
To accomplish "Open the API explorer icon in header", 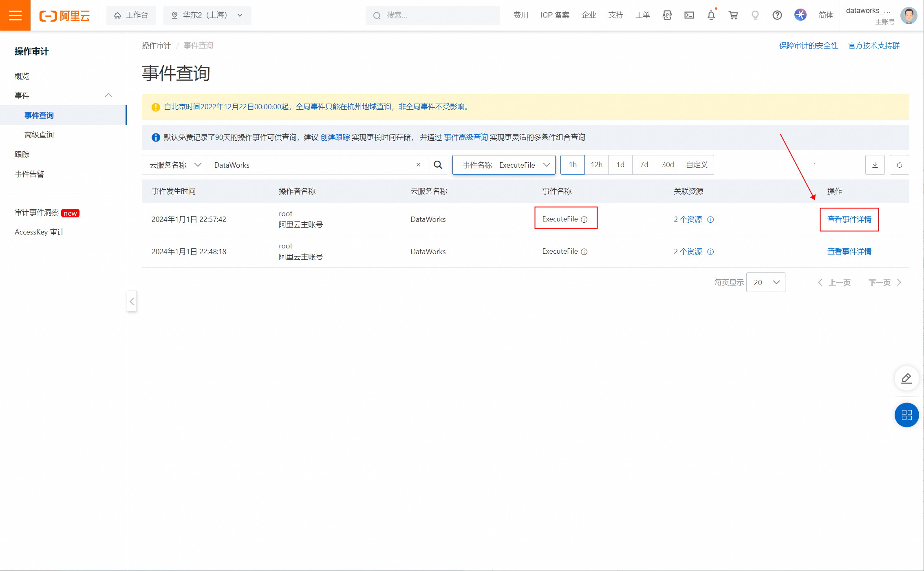I will point(667,15).
